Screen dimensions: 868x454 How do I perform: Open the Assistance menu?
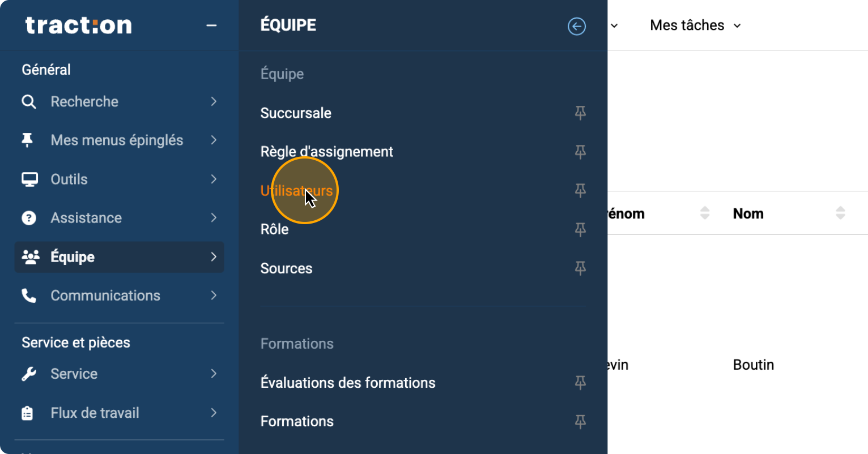pyautogui.click(x=86, y=218)
